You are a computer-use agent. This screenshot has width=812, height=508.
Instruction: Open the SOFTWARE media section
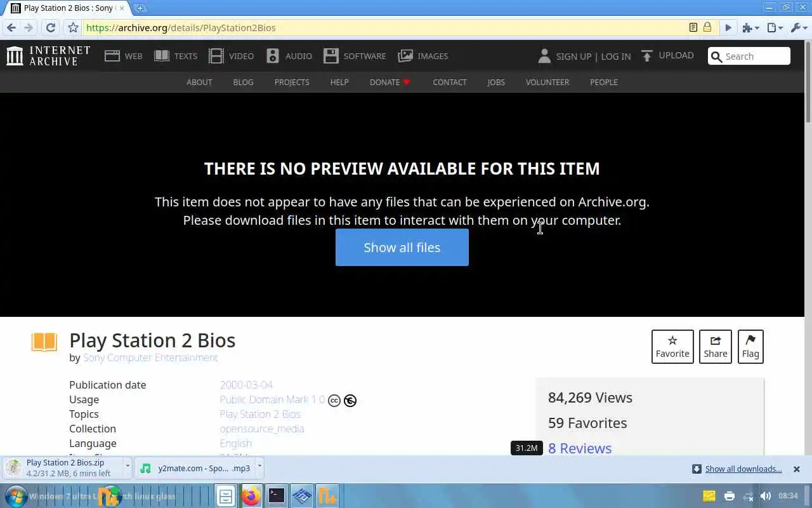point(354,56)
